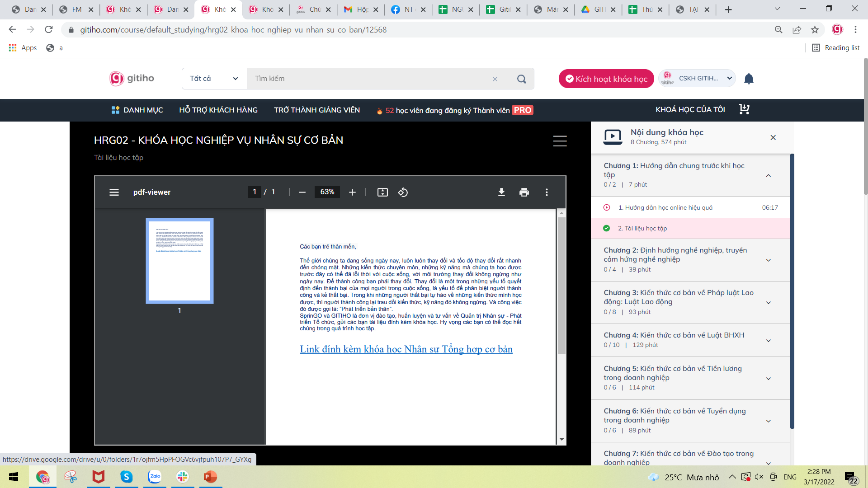The height and width of the screenshot is (488, 868).
Task: Rotate the PDF counterclockwise
Action: (403, 192)
